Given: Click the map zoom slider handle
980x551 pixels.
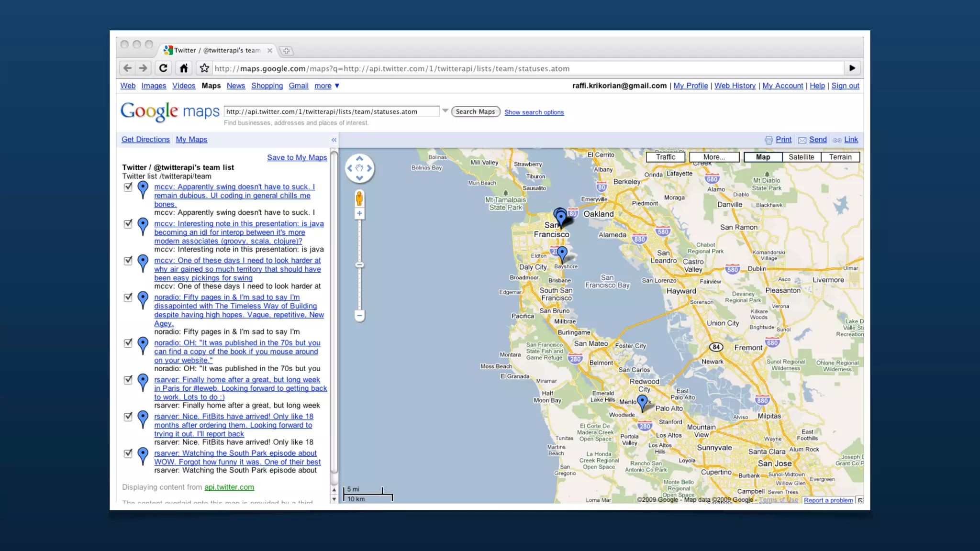Looking at the screenshot, I should (x=359, y=264).
